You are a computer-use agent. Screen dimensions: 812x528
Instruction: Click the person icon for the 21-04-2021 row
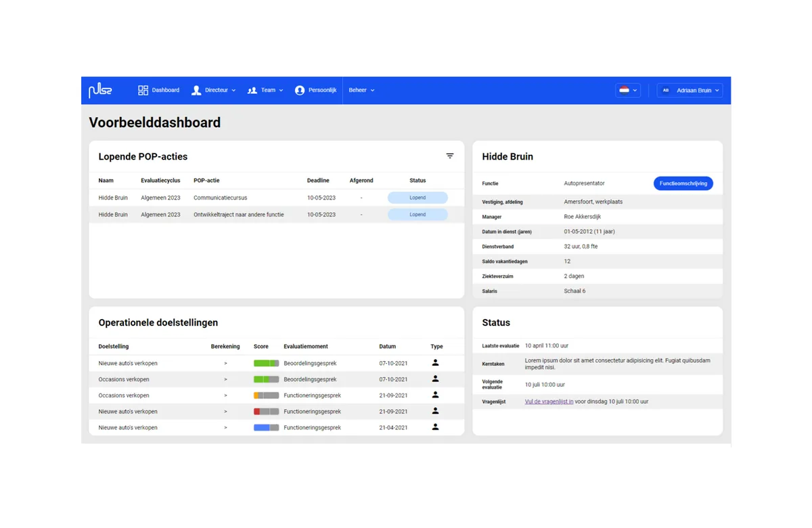[x=436, y=427]
